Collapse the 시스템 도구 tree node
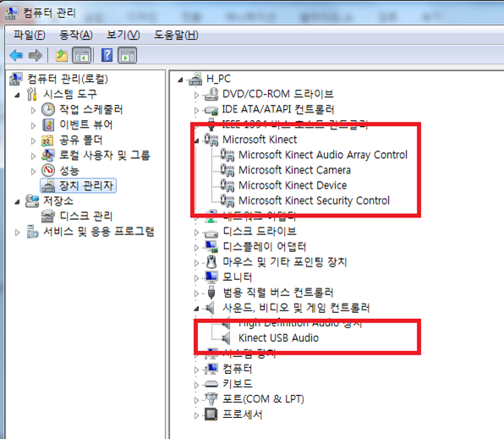Viewport: 504px width, 439px height. tap(18, 95)
